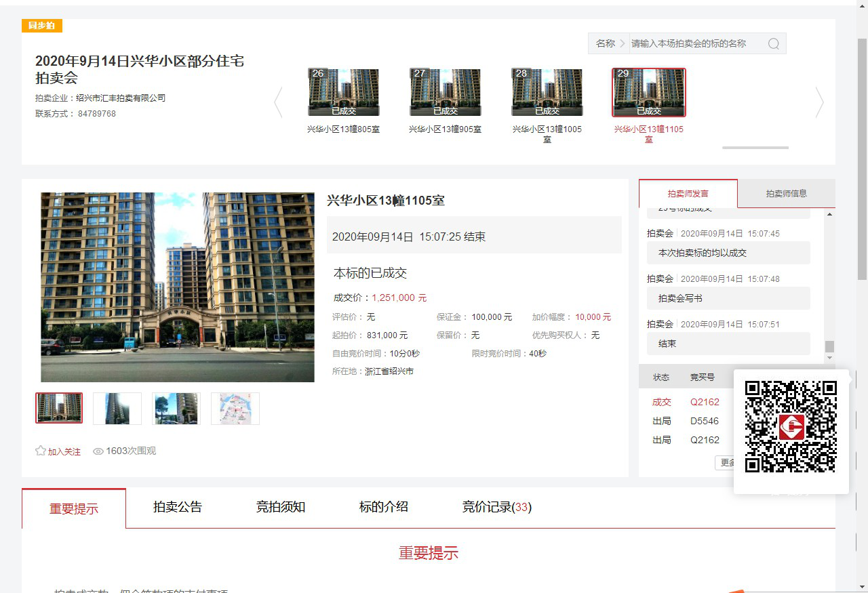
Task: Click the star icon to add to favorites
Action: 41,451
